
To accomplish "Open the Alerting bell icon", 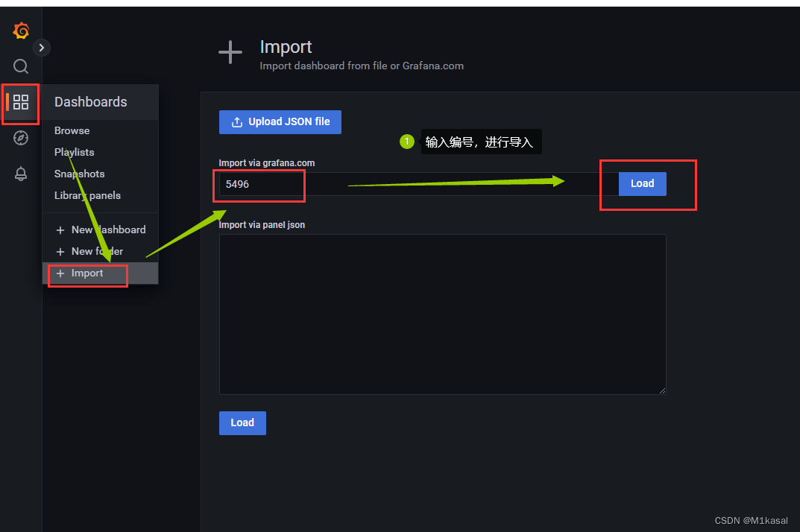I will pos(21,174).
